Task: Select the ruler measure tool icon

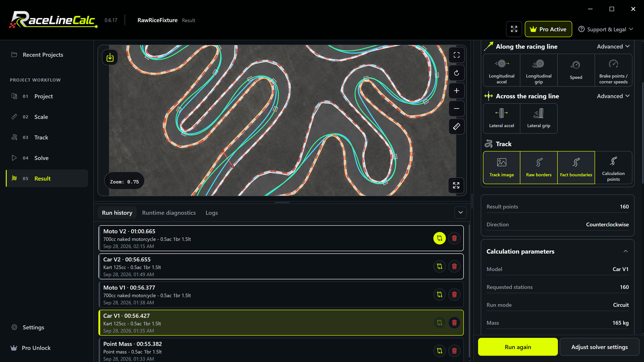Action: click(x=457, y=126)
